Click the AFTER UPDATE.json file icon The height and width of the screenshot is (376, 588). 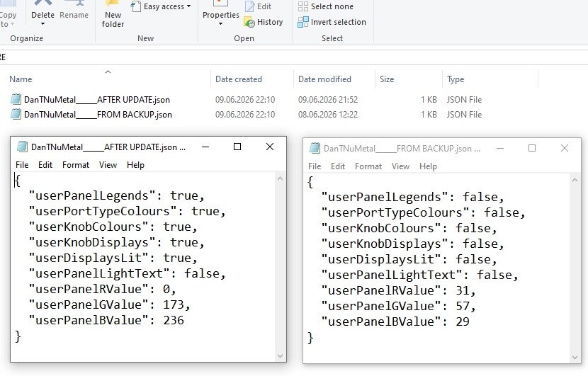tap(16, 99)
